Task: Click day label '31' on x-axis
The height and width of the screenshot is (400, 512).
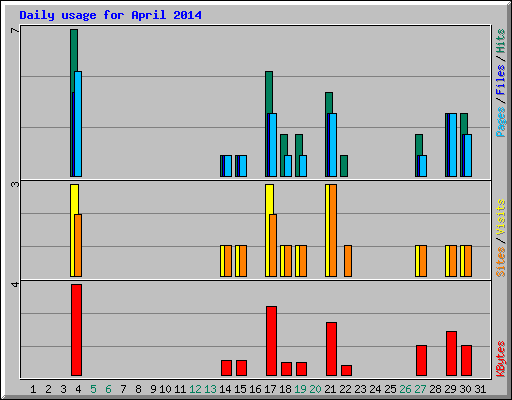Action: pyautogui.click(x=480, y=389)
